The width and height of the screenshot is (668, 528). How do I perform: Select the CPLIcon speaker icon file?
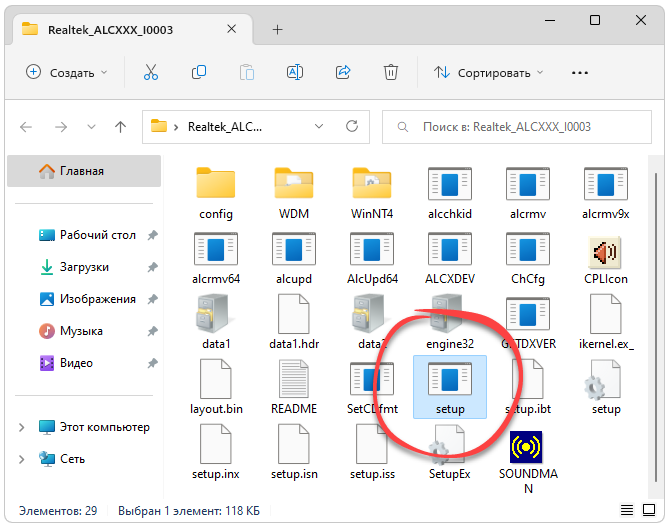pyautogui.click(x=606, y=258)
